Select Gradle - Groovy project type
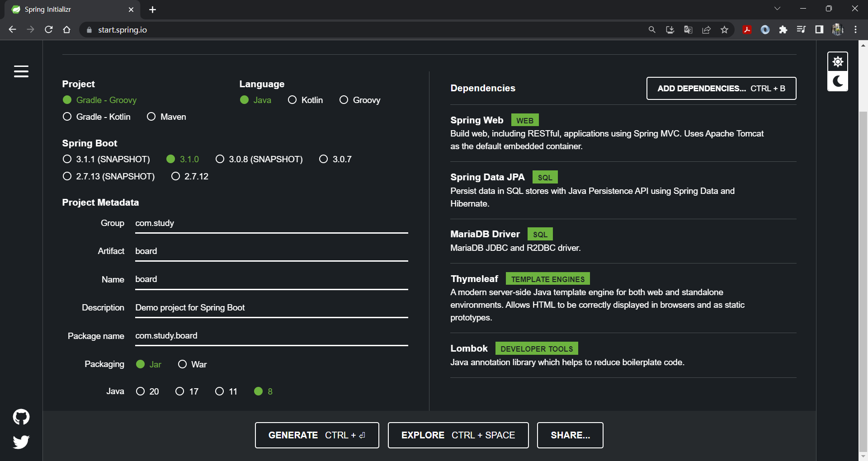 point(99,100)
